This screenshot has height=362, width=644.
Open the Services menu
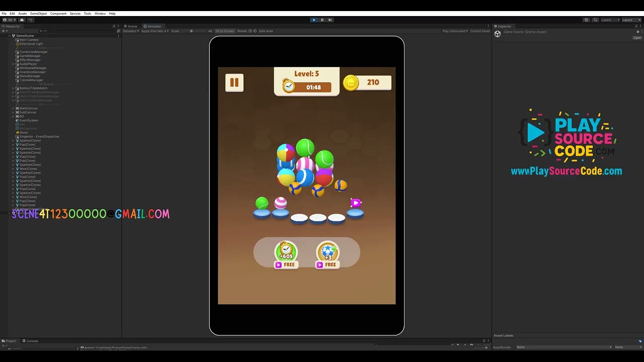point(75,14)
